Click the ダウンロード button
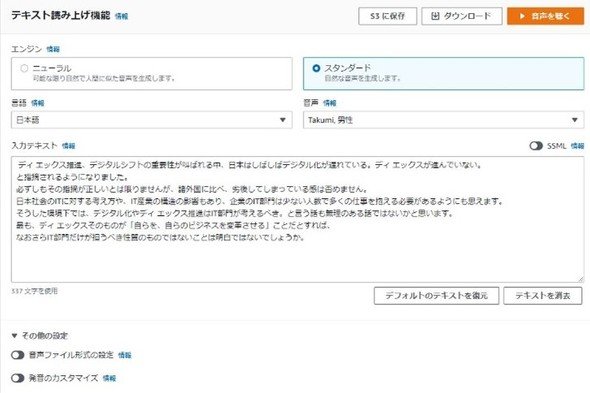The width and height of the screenshot is (590, 393). [x=462, y=16]
